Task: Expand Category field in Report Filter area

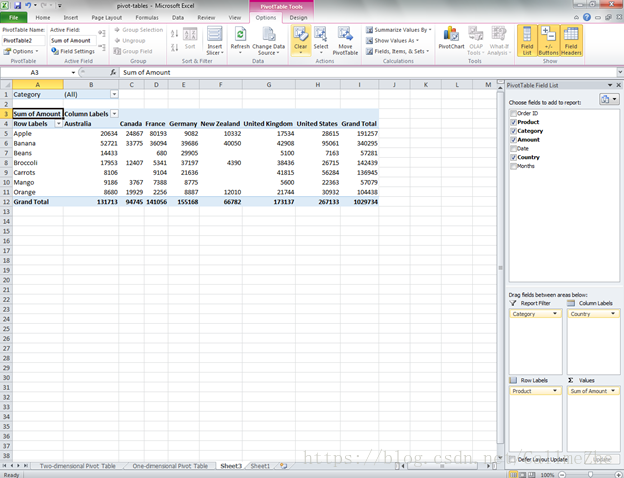Action: (x=555, y=314)
